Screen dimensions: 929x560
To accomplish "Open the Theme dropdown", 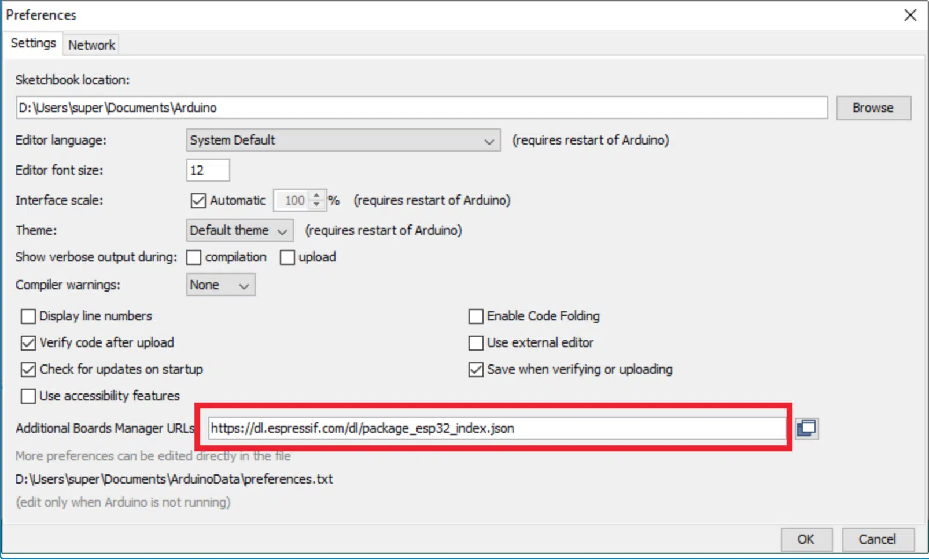I will (x=239, y=230).
